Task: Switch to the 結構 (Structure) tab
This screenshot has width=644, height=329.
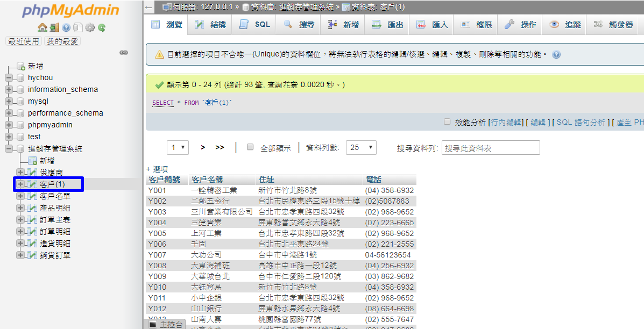Action: click(208, 24)
